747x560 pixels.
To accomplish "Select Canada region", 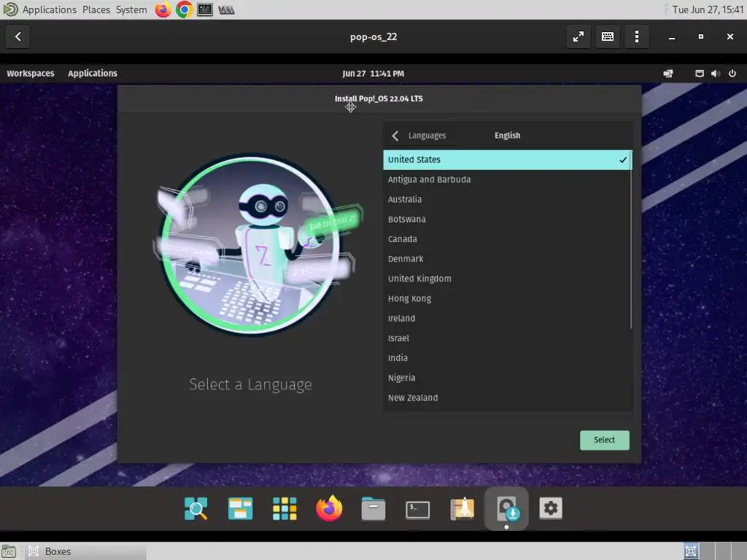I will 508,239.
